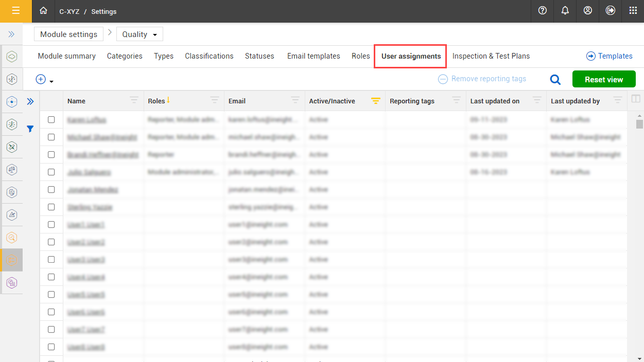Open the notifications bell
Viewport: 644px width, 362px height.
click(565, 11)
